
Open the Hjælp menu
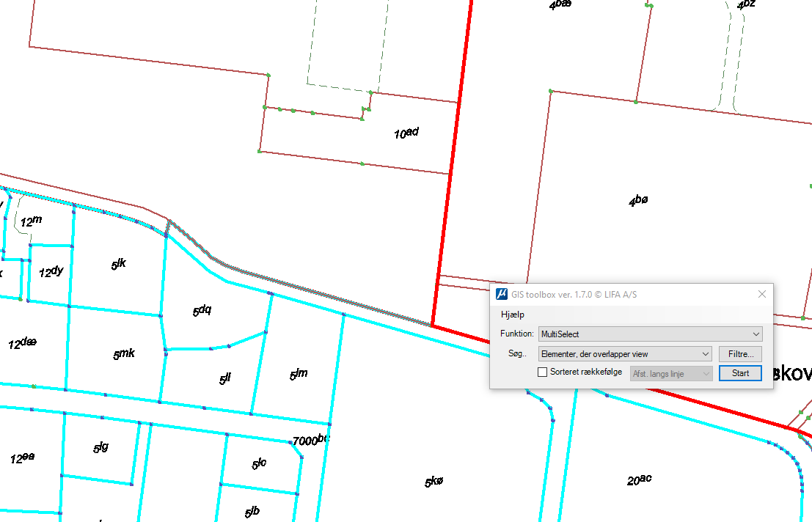513,315
